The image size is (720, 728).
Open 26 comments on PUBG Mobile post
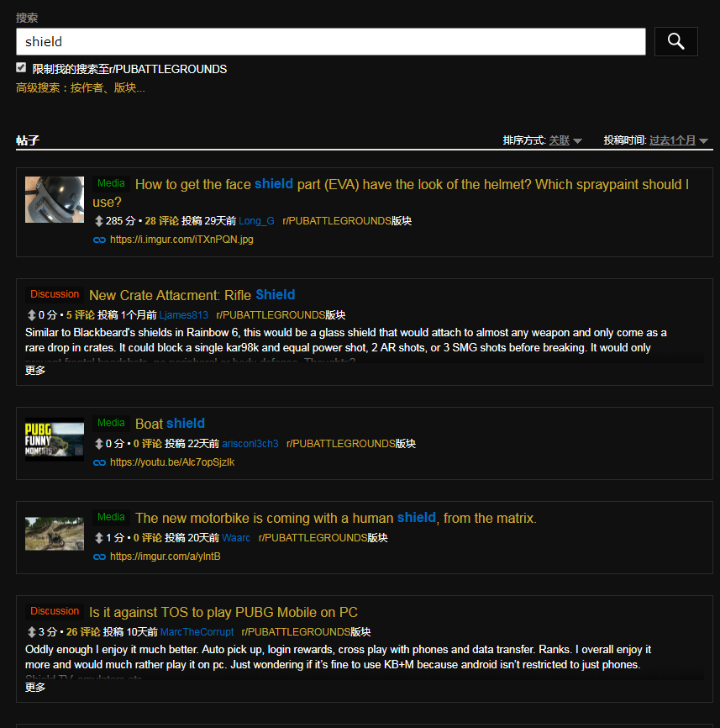(83, 632)
